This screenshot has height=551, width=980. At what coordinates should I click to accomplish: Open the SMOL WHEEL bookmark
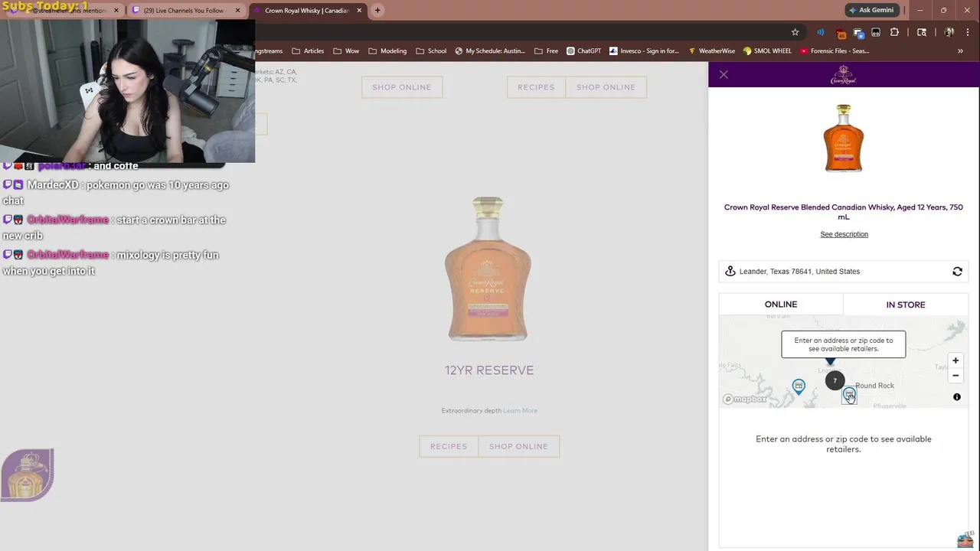767,51
